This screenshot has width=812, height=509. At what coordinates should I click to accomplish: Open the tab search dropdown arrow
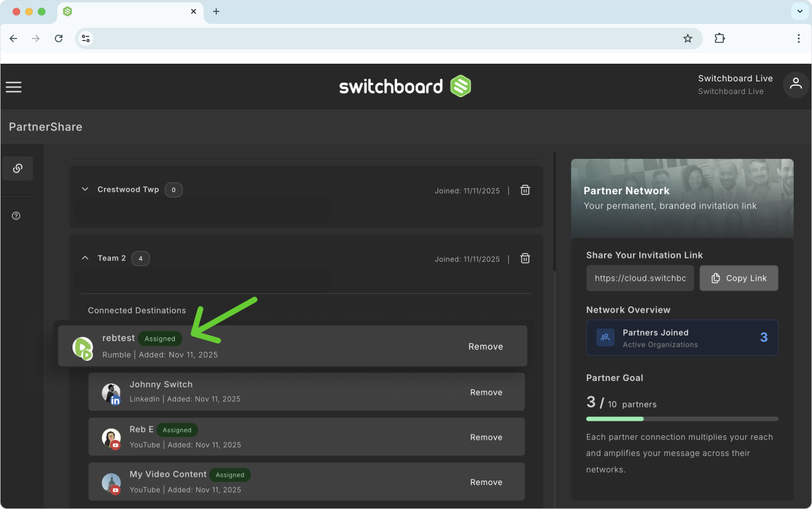point(800,11)
